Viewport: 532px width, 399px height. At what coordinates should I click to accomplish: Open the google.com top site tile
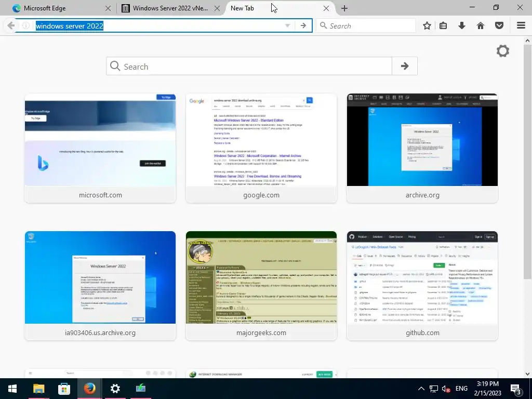click(261, 148)
